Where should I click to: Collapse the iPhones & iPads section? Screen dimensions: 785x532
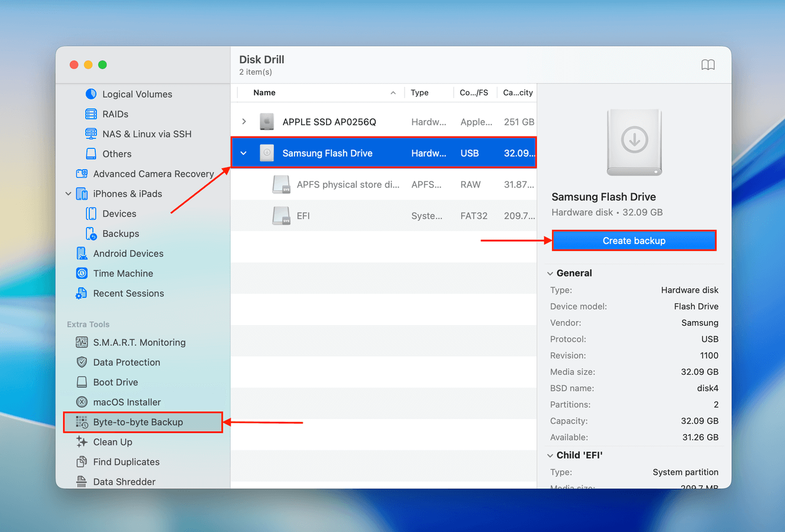tap(69, 194)
